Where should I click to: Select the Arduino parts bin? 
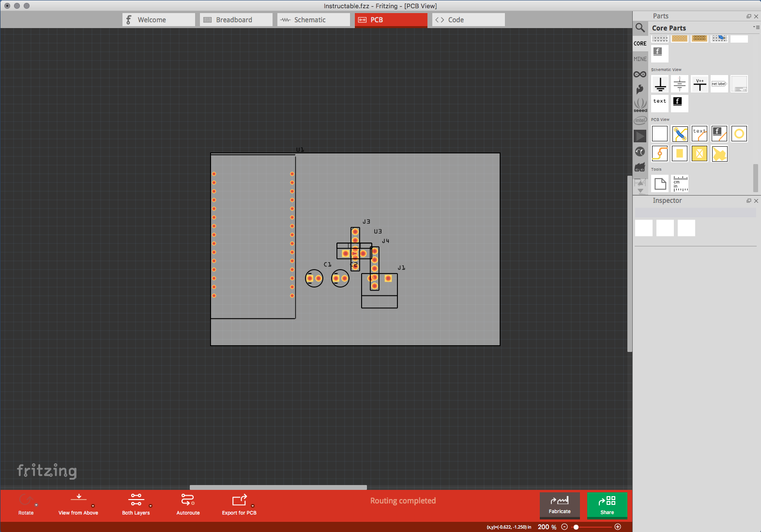(640, 74)
